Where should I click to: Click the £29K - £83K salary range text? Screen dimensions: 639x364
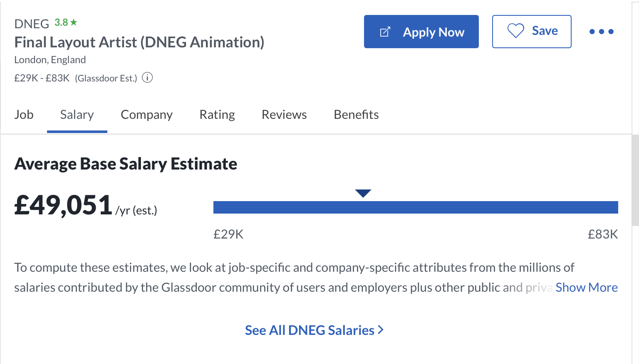click(x=42, y=78)
